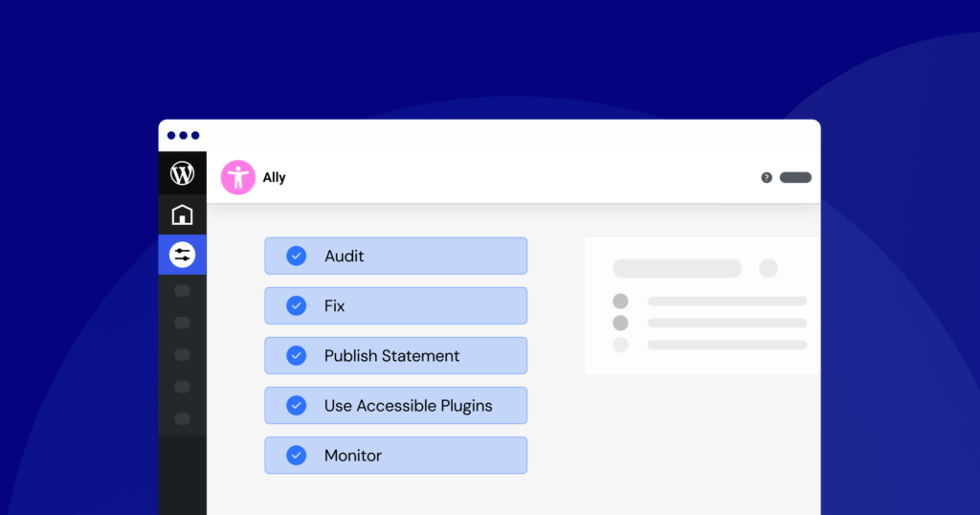
Task: Toggle the Monitor checkmark
Action: 297,455
